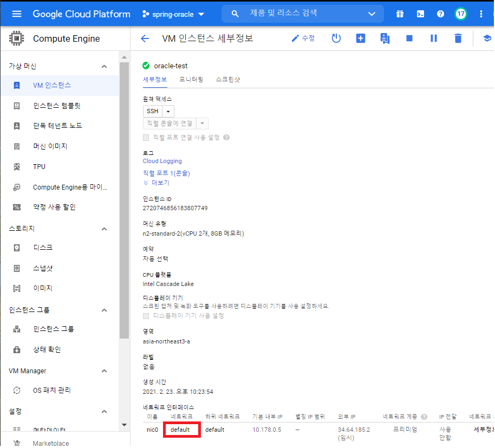Toggle 디스플레이 기기 사용 설정 checkbox
Viewport: 495px width, 448px height.
[x=146, y=316]
